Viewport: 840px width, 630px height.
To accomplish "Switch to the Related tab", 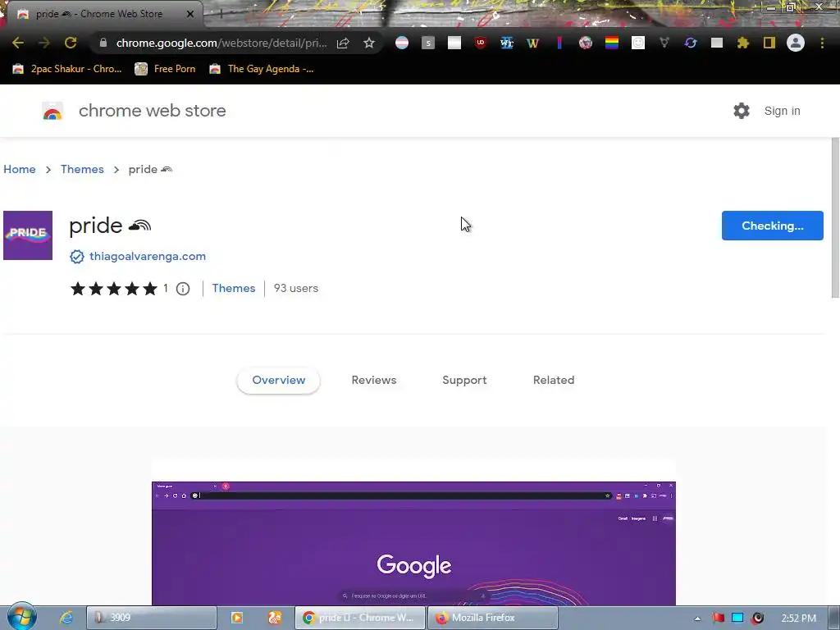I will pyautogui.click(x=554, y=380).
